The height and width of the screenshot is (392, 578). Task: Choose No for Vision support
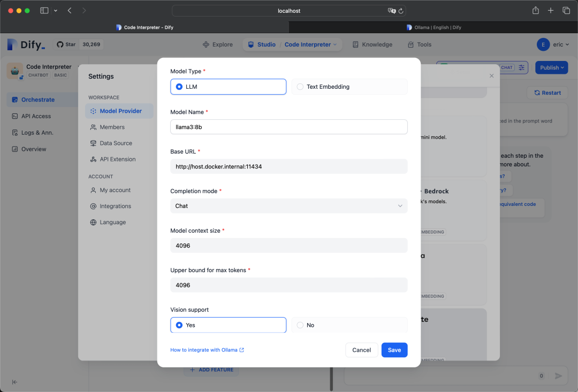coord(349,325)
